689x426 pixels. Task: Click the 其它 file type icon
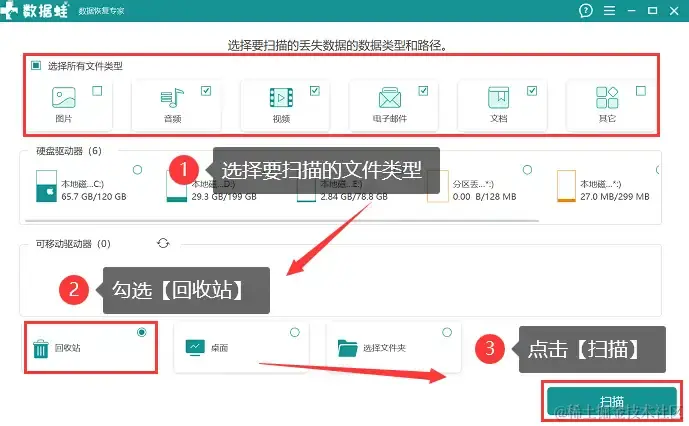click(x=607, y=97)
